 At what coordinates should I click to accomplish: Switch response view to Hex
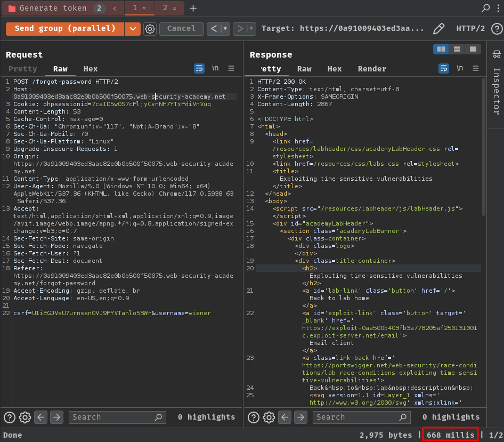[335, 69]
